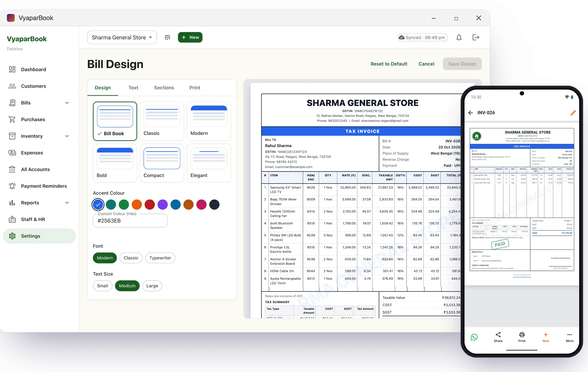Switch to the Sections tab
Image resolution: width=588 pixels, height=372 pixels.
coord(164,88)
